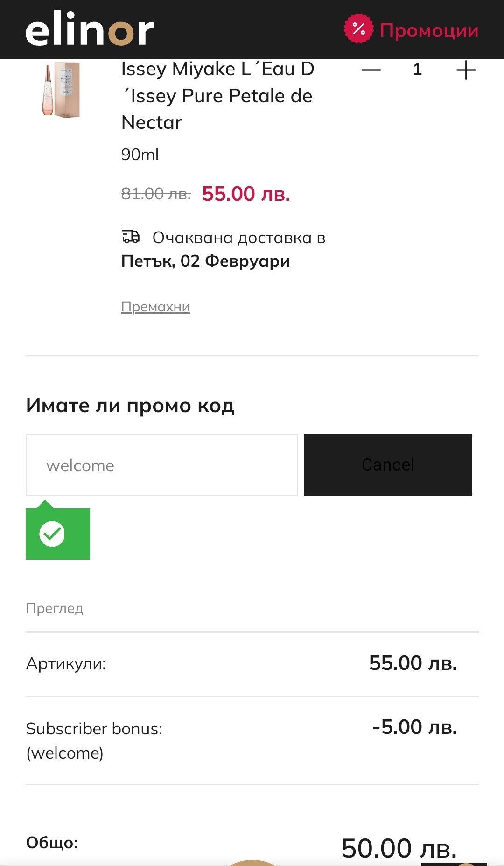Click the green checkmark success icon
This screenshot has height=866, width=504.
tap(52, 534)
